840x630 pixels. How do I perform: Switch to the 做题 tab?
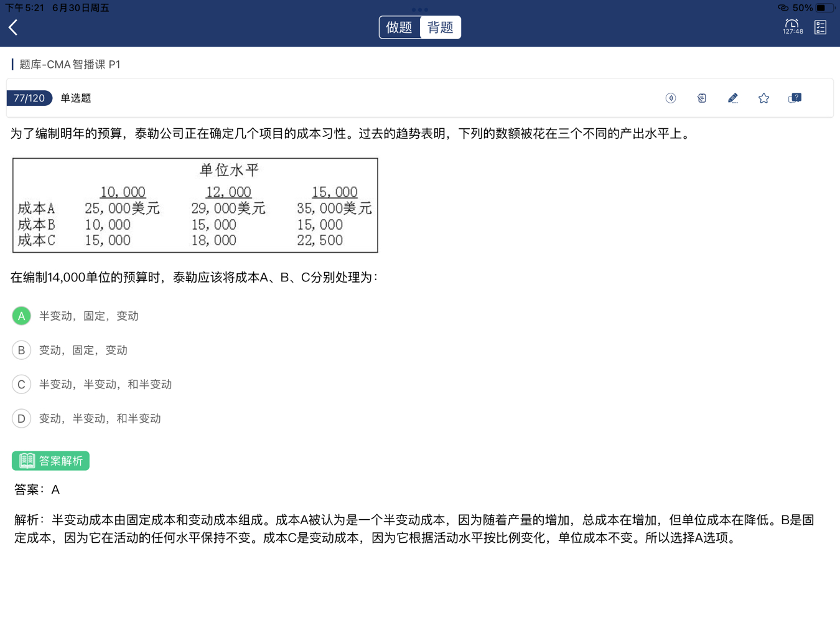tap(399, 27)
